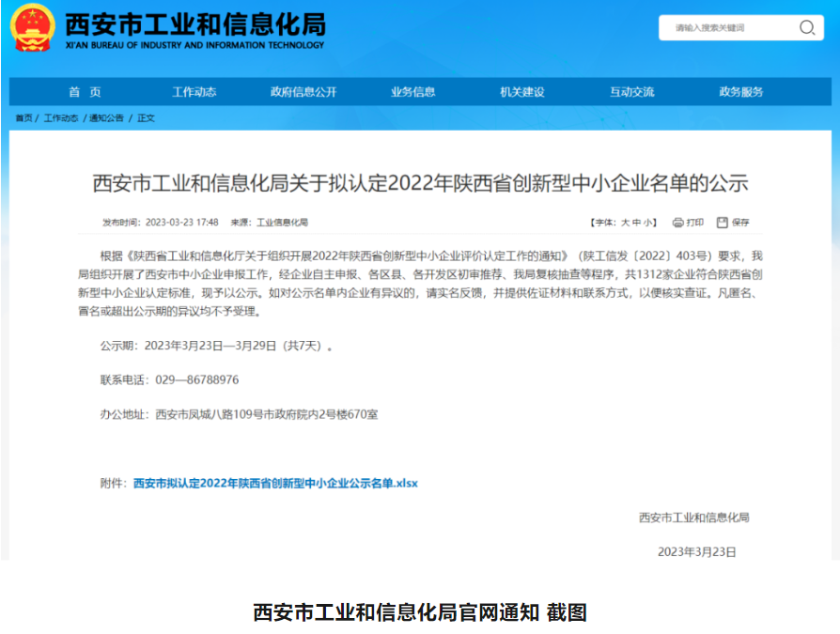This screenshot has height=634, width=840.
Task: Open the 政务服务 navigation item
Action: pyautogui.click(x=741, y=92)
